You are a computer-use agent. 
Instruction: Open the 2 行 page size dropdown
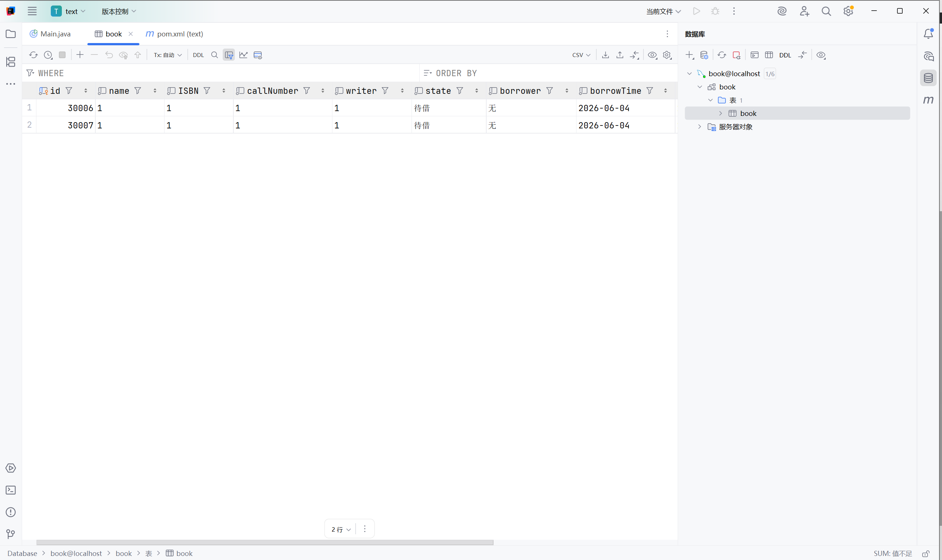(341, 529)
